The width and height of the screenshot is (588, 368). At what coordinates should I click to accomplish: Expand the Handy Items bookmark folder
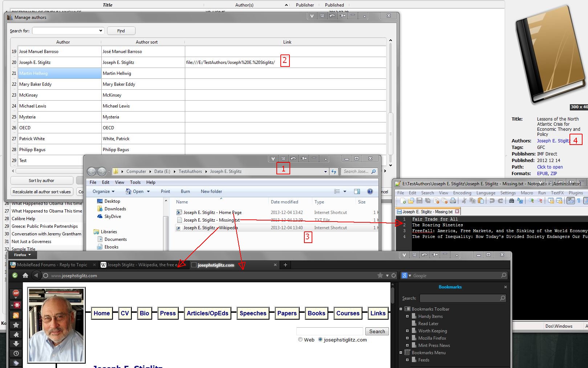pyautogui.click(x=407, y=316)
